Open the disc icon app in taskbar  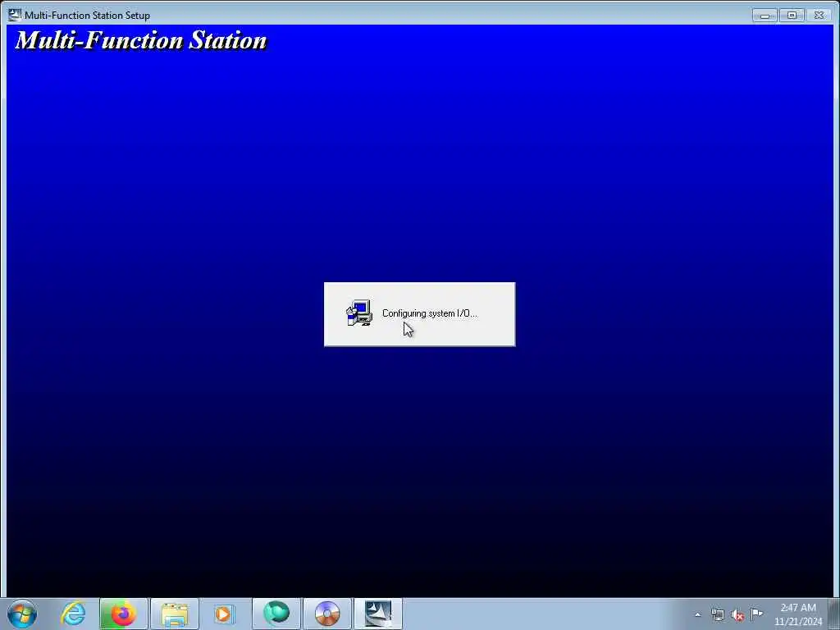[327, 614]
